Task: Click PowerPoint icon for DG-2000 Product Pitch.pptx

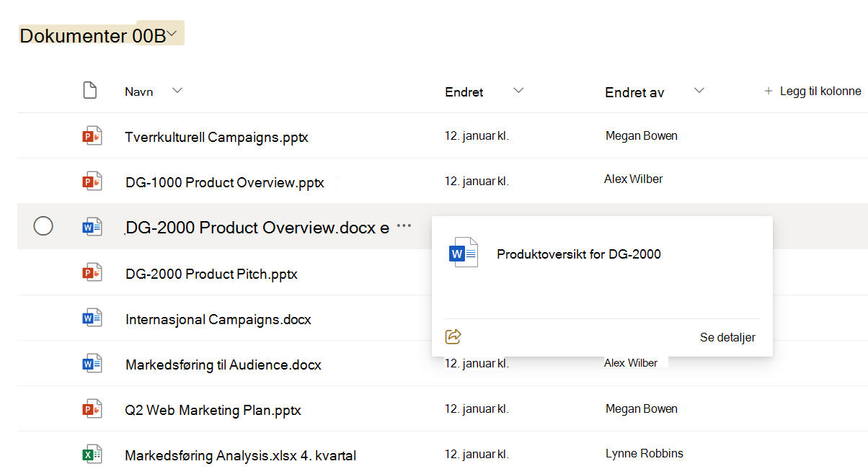Action: tap(92, 273)
